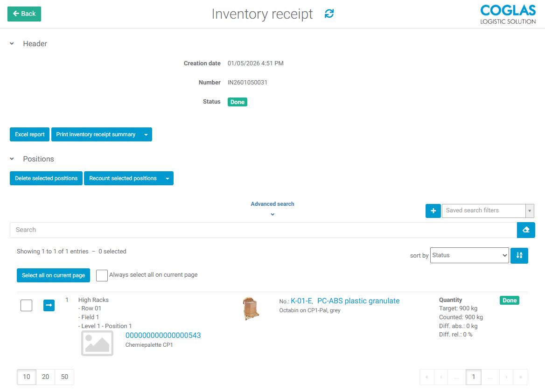
Task: Click the octabin pallet product image
Action: click(x=251, y=308)
